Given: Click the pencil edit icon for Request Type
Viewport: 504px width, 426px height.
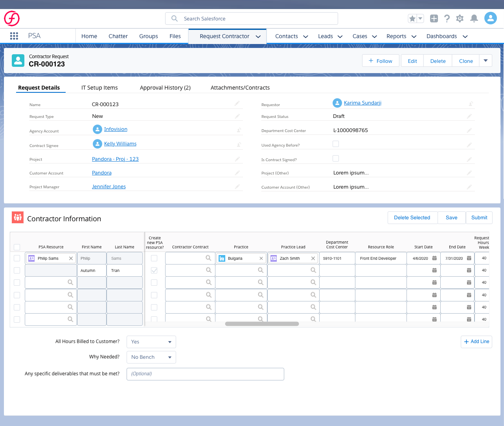Looking at the screenshot, I should click(237, 116).
